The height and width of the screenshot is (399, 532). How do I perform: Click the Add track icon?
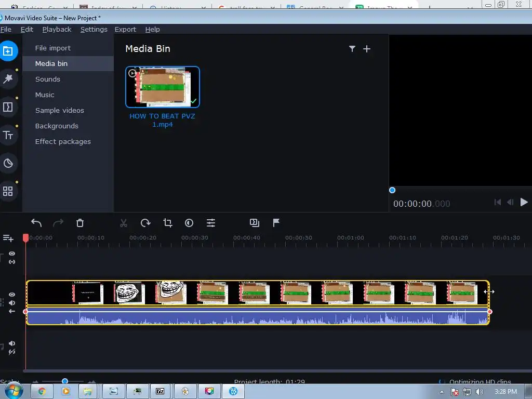point(8,238)
